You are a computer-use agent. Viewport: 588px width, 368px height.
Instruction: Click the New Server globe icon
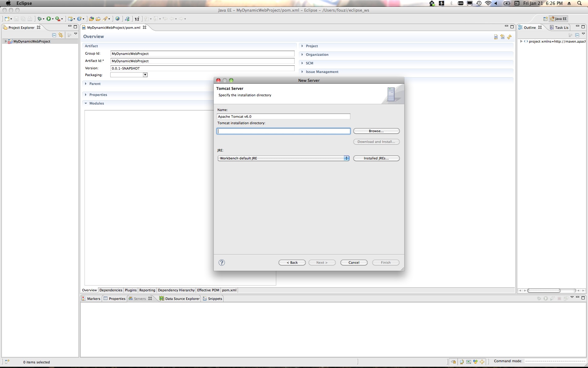point(70,19)
